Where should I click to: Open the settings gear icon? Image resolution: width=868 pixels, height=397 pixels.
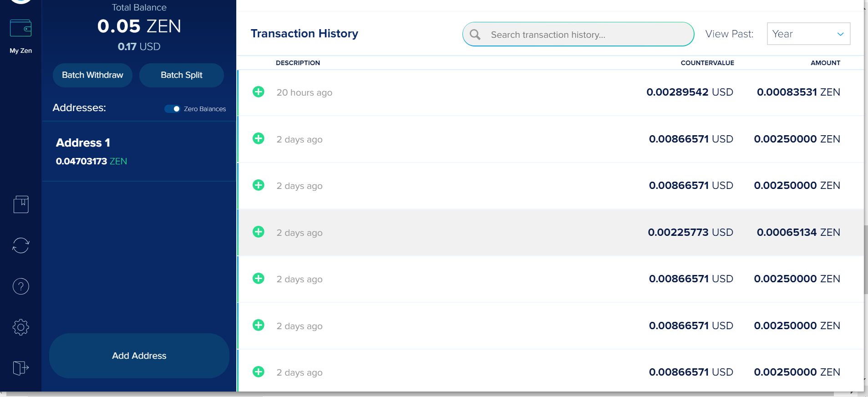21,327
